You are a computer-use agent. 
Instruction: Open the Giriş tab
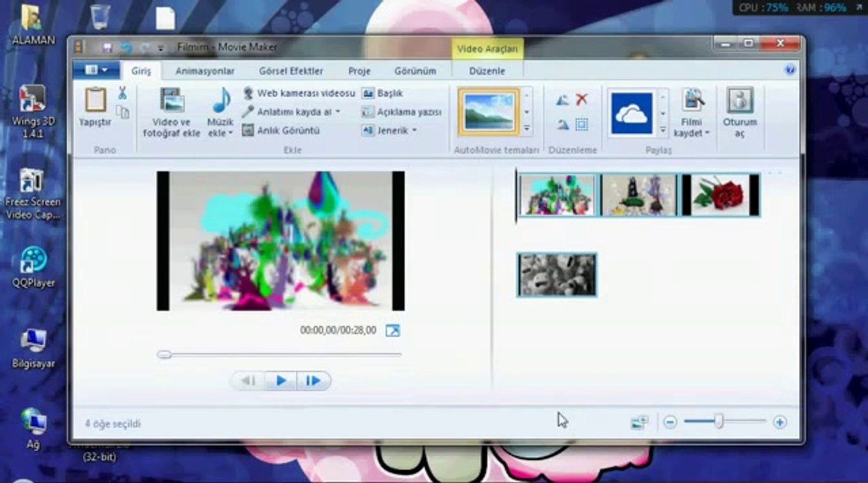point(141,70)
